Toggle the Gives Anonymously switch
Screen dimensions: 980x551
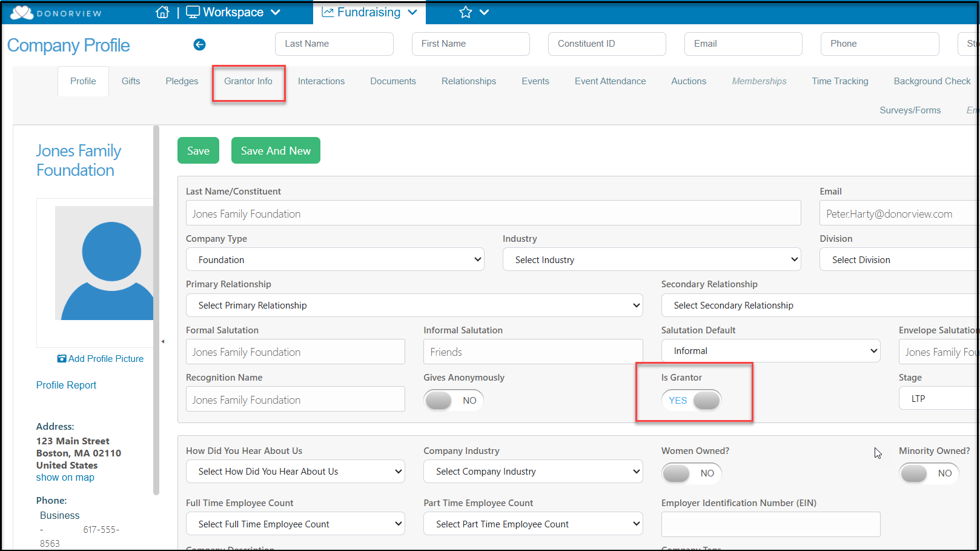[453, 400]
